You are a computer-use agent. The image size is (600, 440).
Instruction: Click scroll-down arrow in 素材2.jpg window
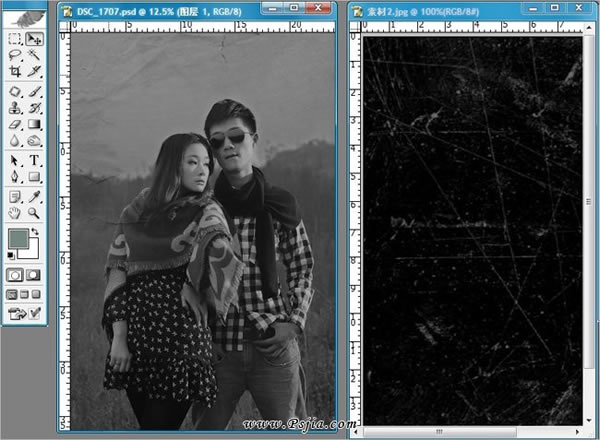pyautogui.click(x=589, y=420)
